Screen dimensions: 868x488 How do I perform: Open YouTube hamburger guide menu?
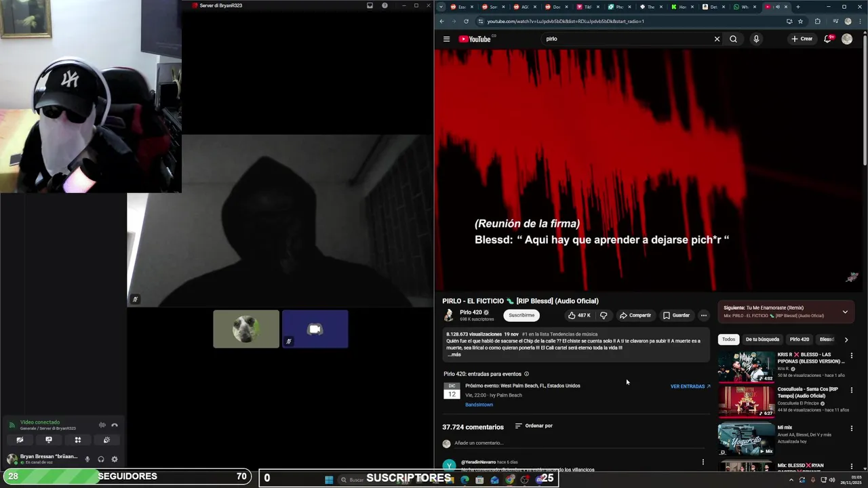point(446,39)
